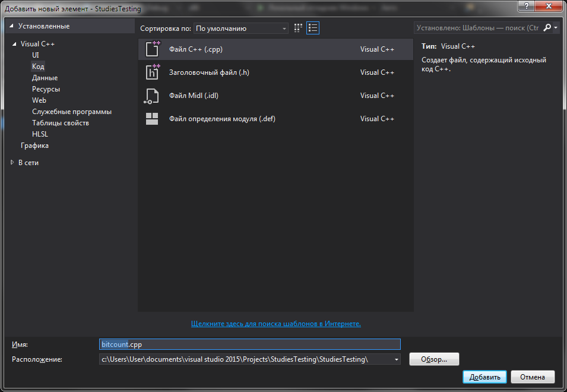Image resolution: width=567 pixels, height=392 pixels.
Task: Click the header file (.h) icon
Action: point(153,72)
